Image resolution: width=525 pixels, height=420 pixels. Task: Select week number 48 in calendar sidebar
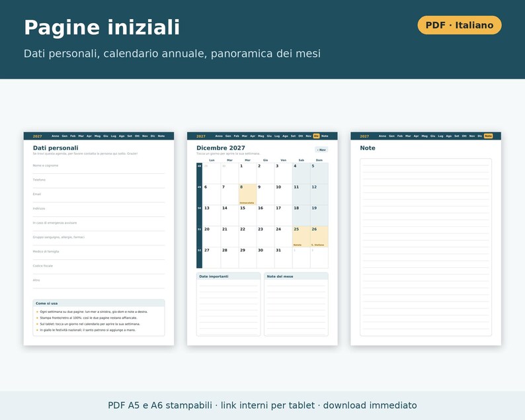point(199,173)
